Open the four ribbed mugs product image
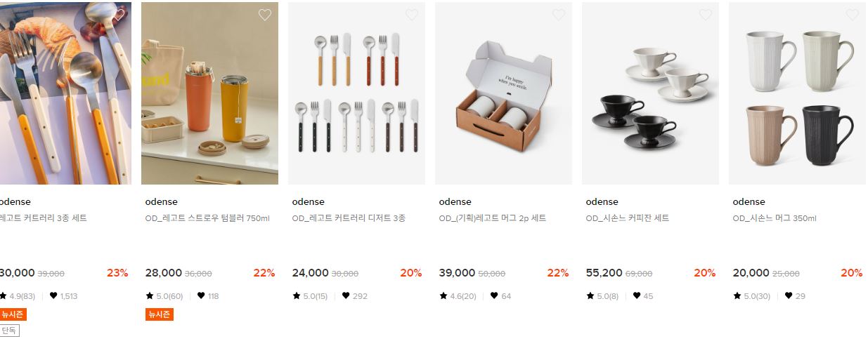868x346 pixels. [x=797, y=93]
